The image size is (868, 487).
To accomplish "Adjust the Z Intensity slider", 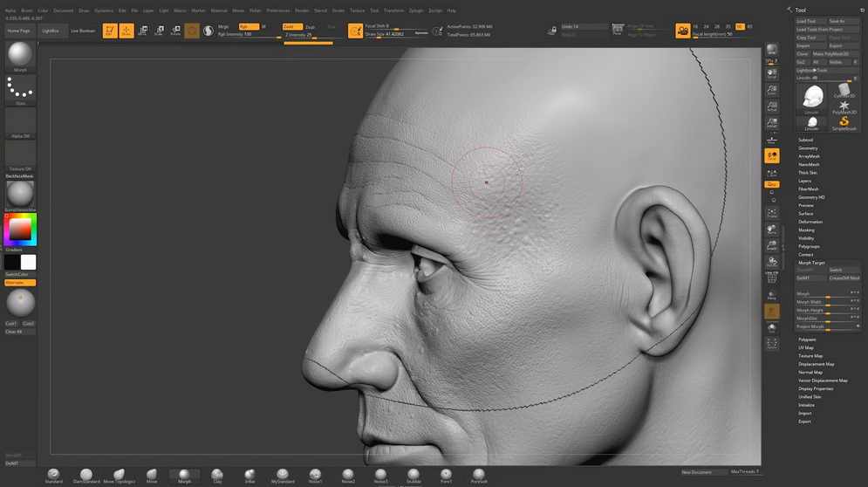I will [308, 35].
